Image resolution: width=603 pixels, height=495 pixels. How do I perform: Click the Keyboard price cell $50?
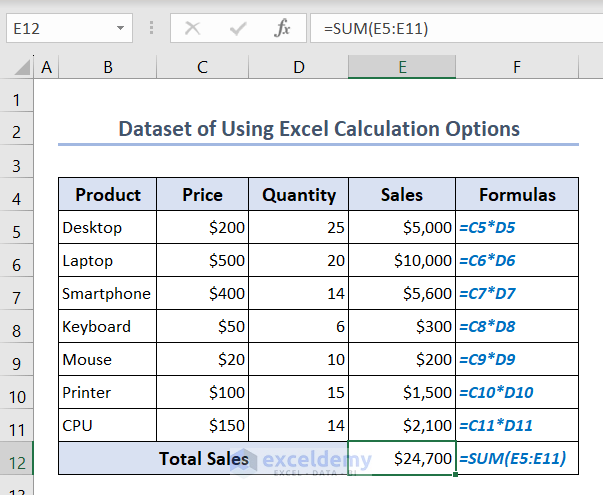(203, 327)
